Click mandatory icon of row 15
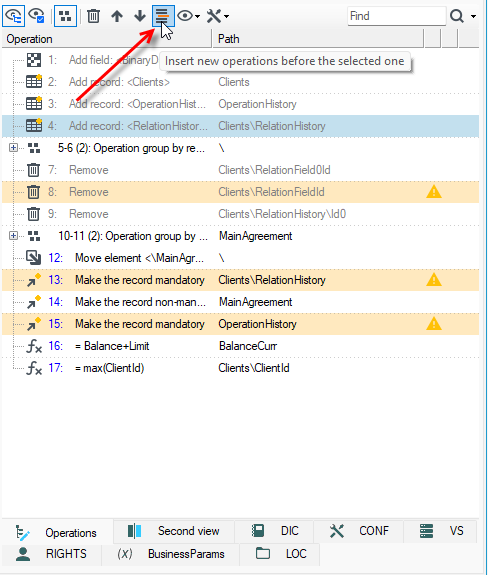Viewport: 488px width, 575px height. [x=34, y=324]
